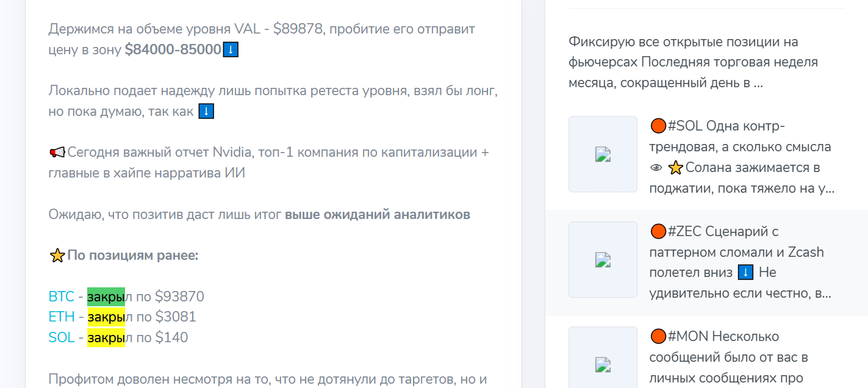Click the $140 price text
Screen dimensions: 868x388
pyautogui.click(x=171, y=337)
